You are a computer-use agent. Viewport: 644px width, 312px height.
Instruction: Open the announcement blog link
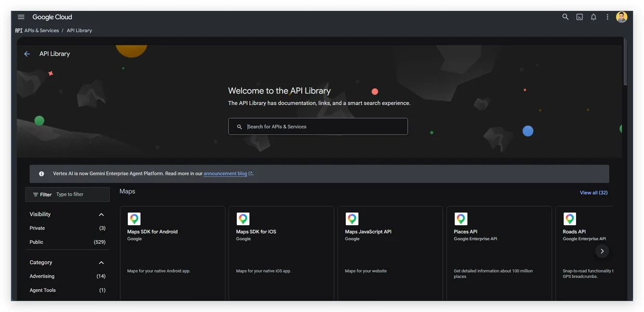point(225,173)
